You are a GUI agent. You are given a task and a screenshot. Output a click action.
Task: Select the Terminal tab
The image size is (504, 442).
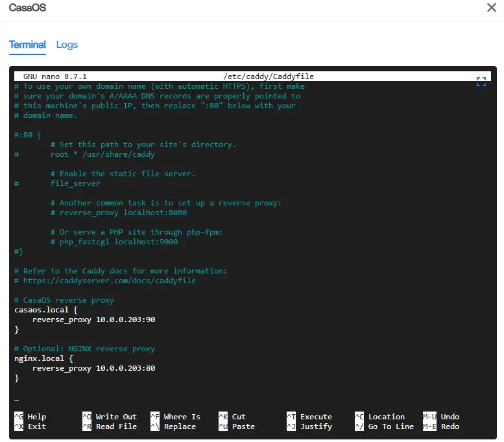(27, 45)
